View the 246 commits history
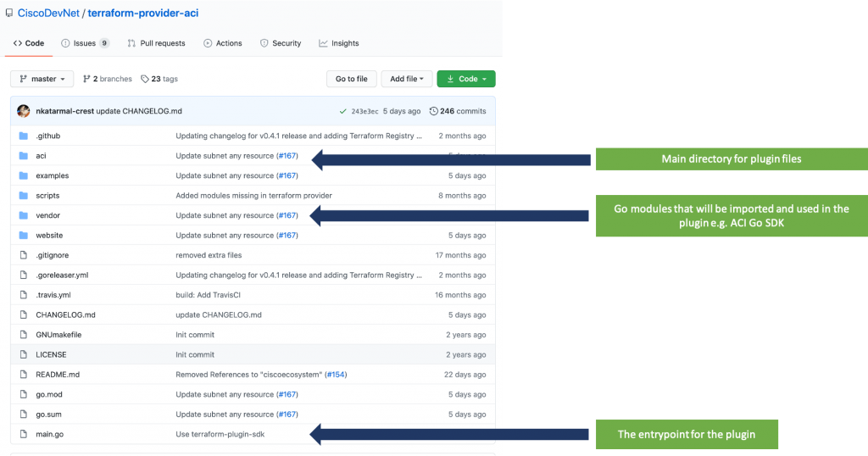868x456 pixels. coord(458,111)
